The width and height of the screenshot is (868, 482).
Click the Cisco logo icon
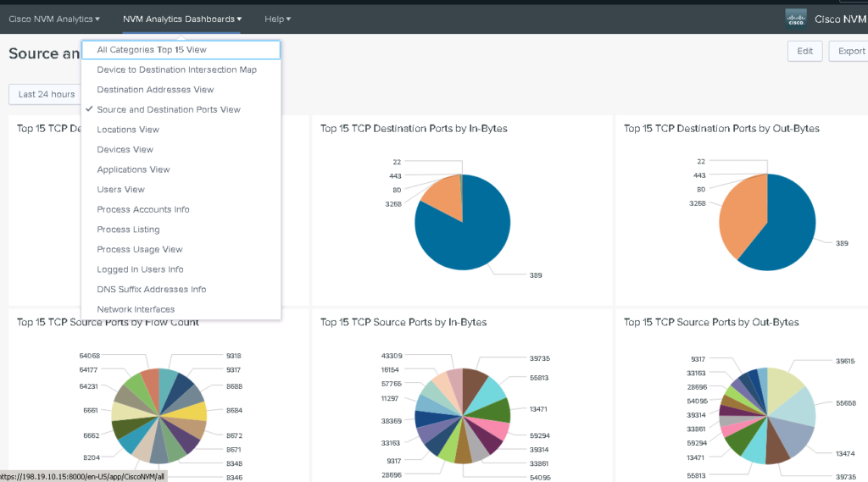(x=796, y=18)
